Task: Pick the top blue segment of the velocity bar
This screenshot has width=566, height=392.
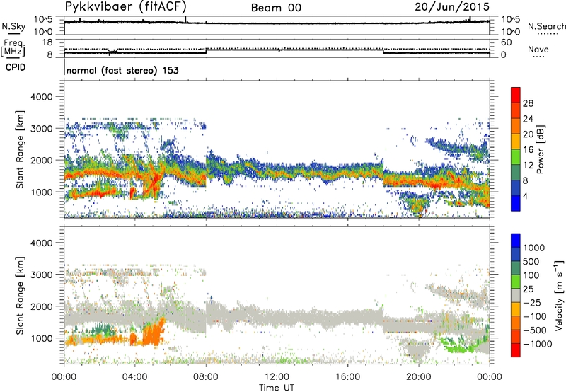Action: (x=516, y=241)
